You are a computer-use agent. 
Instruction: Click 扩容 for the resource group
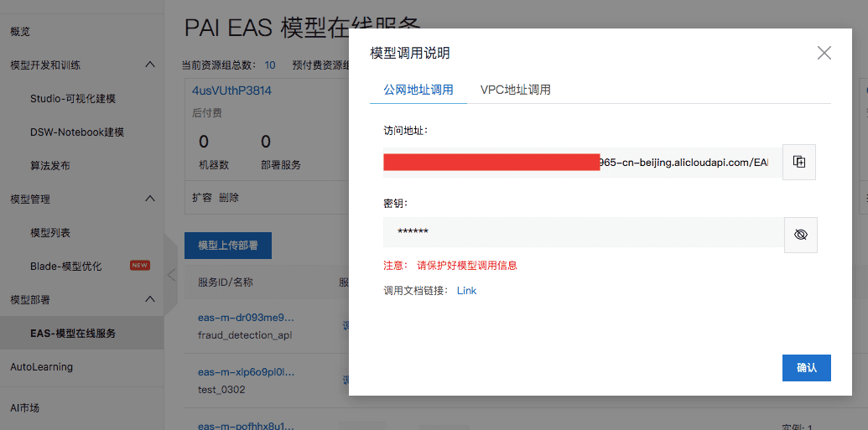pyautogui.click(x=202, y=198)
